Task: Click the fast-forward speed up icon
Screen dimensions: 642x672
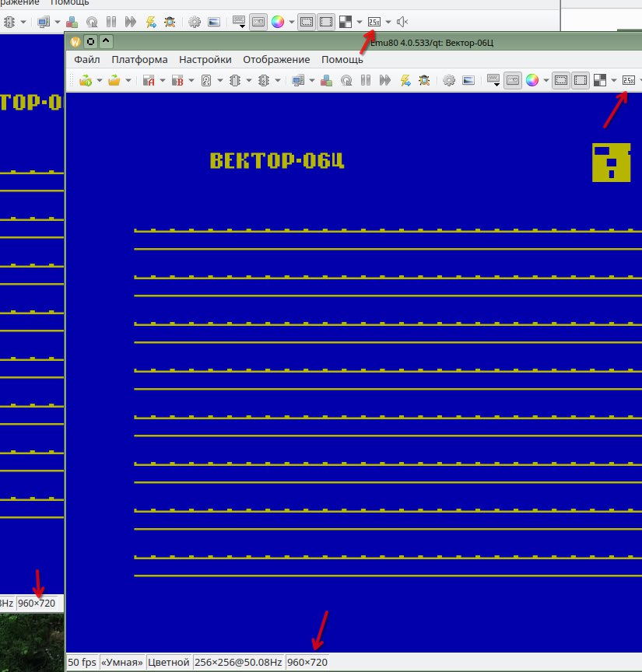Action: 385,80
